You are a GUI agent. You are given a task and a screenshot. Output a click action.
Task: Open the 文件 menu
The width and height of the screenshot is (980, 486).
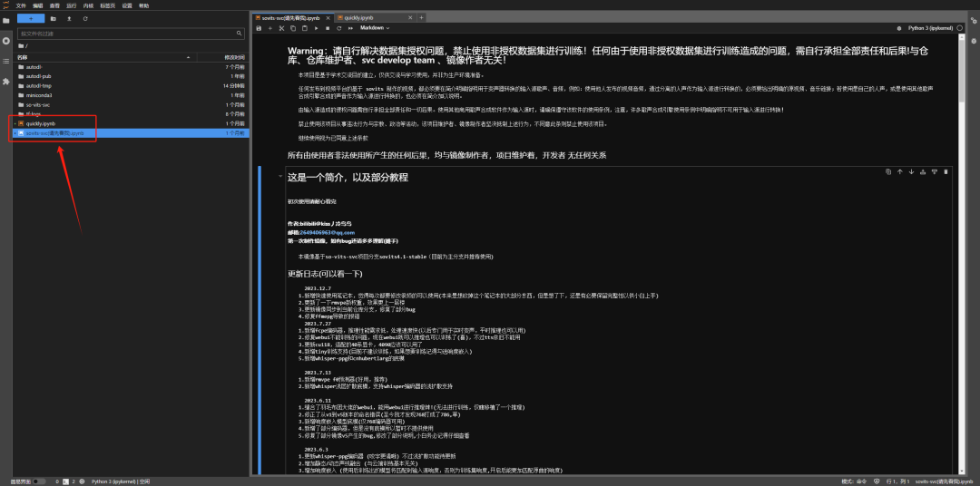(21, 5)
